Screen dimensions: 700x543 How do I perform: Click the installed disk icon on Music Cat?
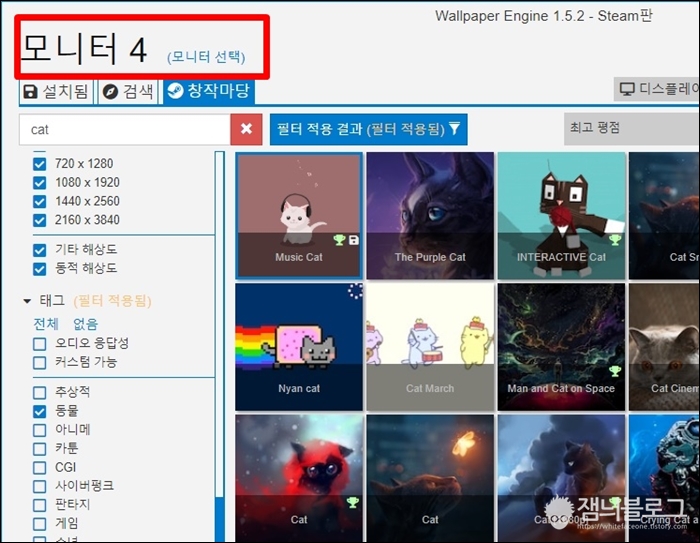(x=354, y=240)
